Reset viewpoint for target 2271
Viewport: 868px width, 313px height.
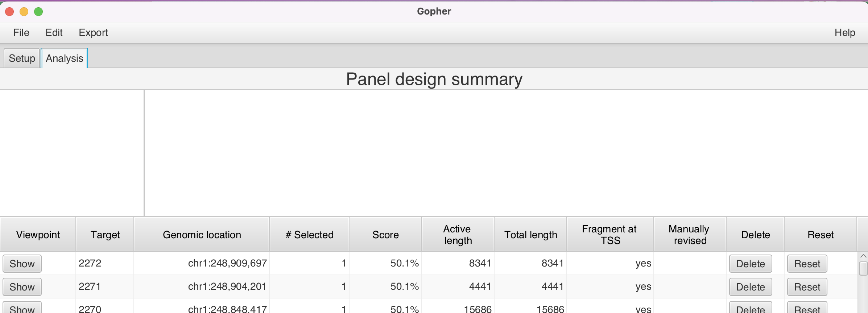(806, 286)
